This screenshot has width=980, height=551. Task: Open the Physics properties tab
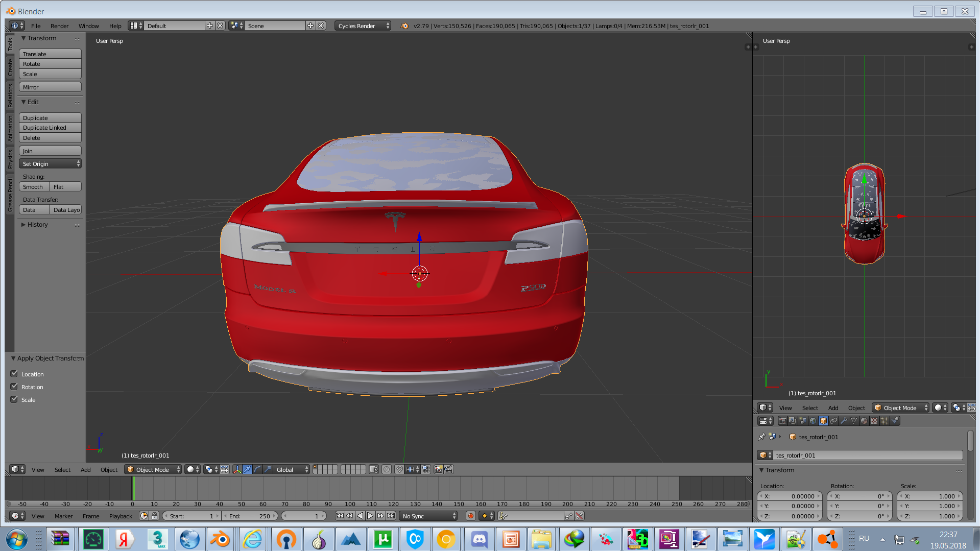895,421
